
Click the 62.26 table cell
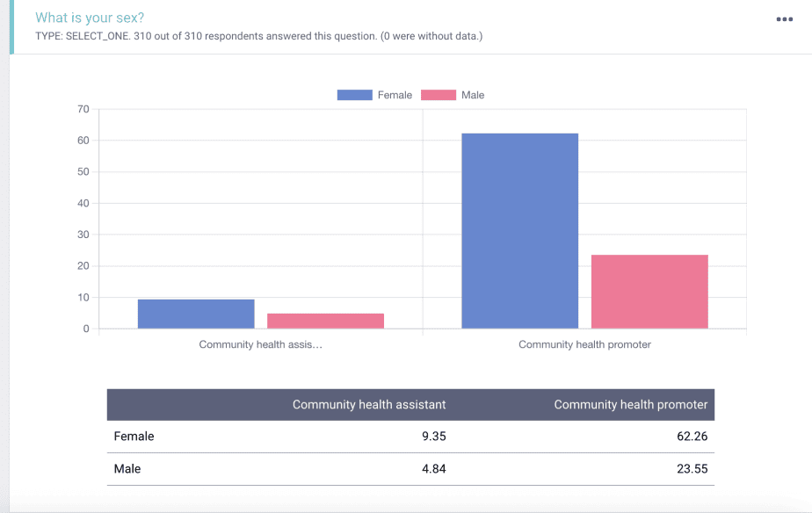pyautogui.click(x=692, y=436)
